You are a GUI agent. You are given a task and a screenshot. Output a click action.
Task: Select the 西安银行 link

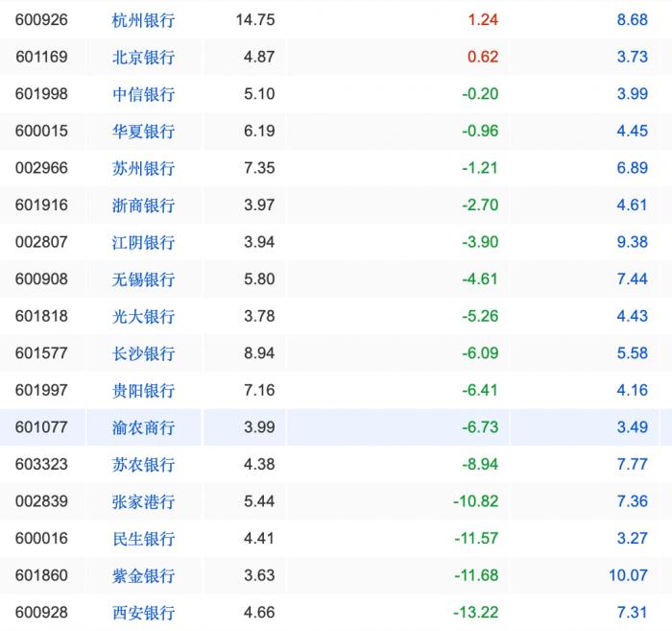143,613
